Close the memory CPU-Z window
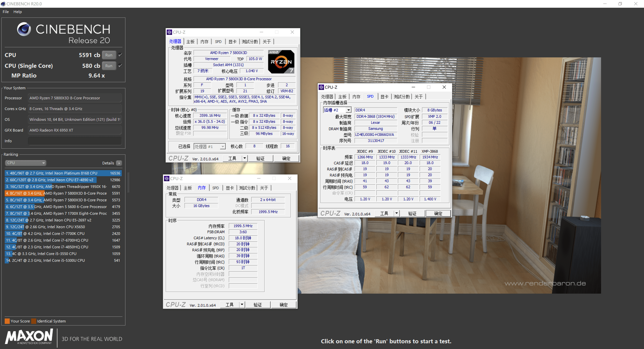 289,178
